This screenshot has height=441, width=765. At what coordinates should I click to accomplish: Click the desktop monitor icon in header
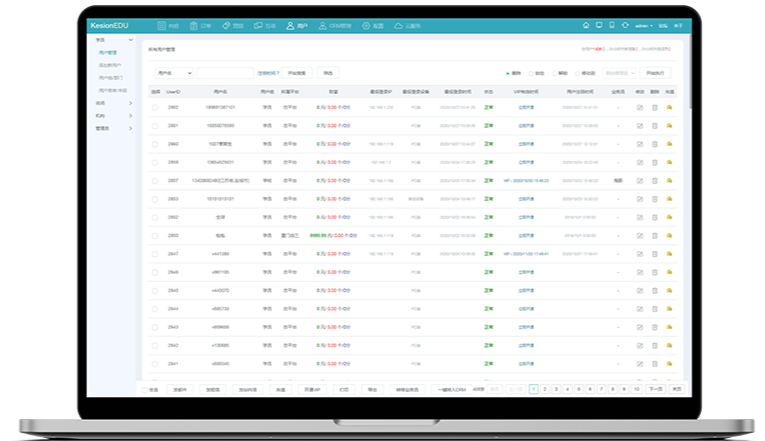[599, 24]
